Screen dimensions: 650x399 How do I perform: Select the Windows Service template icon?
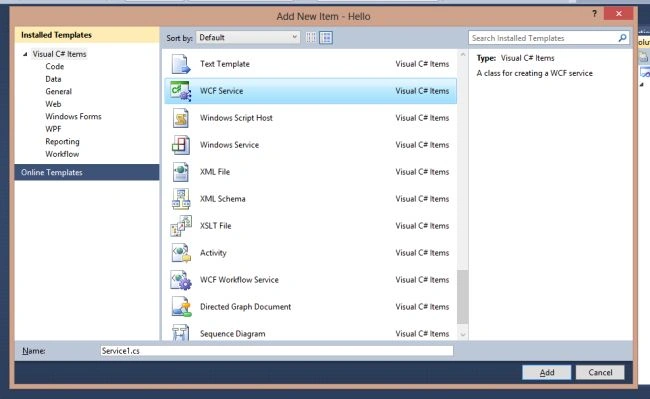(x=181, y=145)
